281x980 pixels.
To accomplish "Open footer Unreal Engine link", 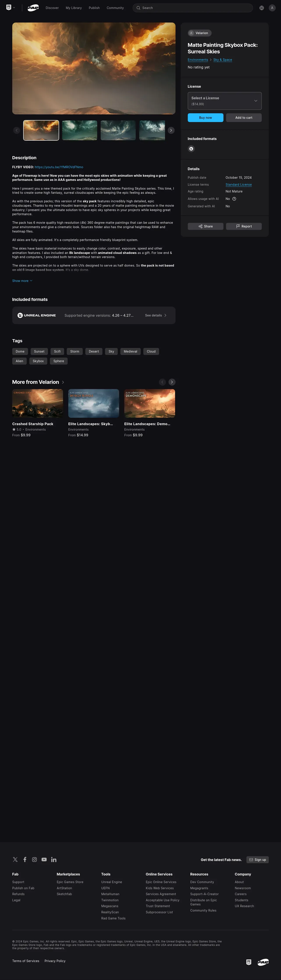I will (x=112, y=882).
